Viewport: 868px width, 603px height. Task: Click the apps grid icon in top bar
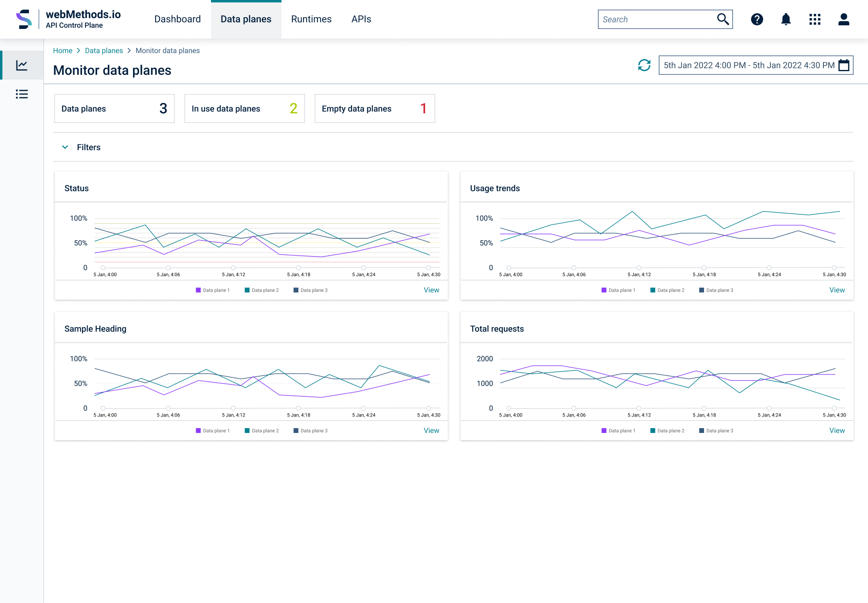[815, 19]
